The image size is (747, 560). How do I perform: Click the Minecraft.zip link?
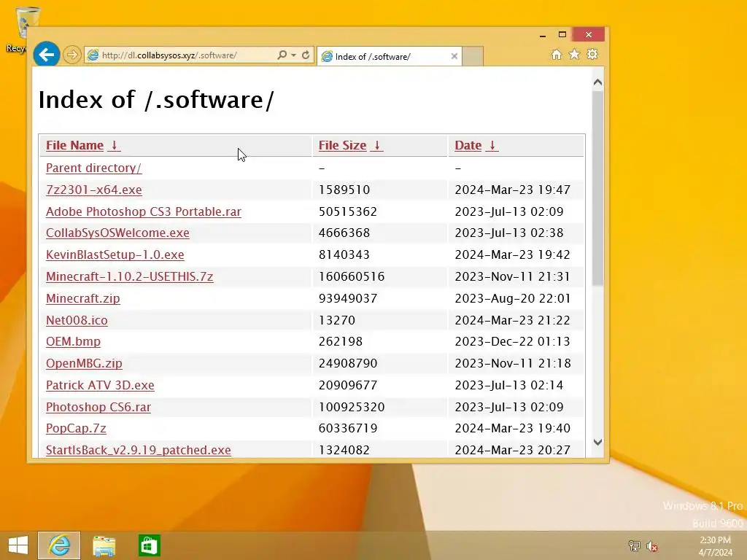(x=83, y=298)
